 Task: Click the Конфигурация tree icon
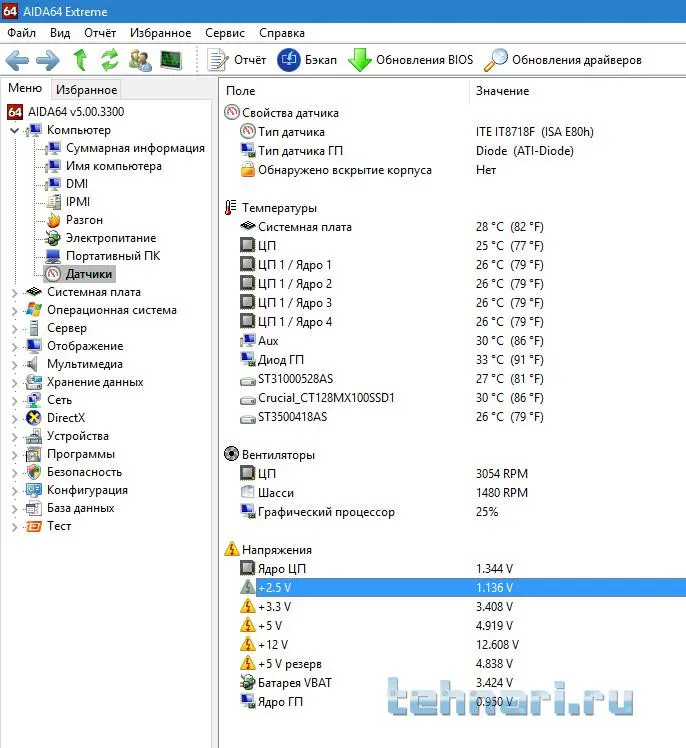coord(33,490)
